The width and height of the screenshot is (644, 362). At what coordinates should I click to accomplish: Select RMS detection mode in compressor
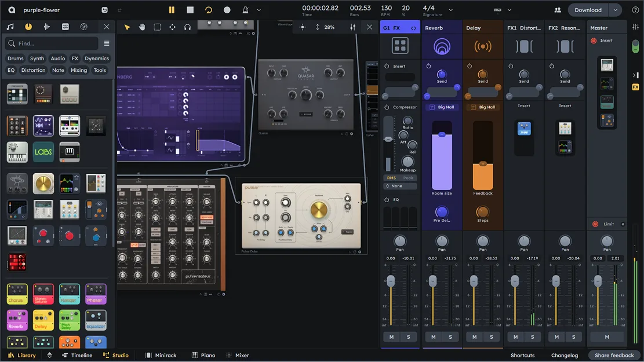tap(391, 178)
